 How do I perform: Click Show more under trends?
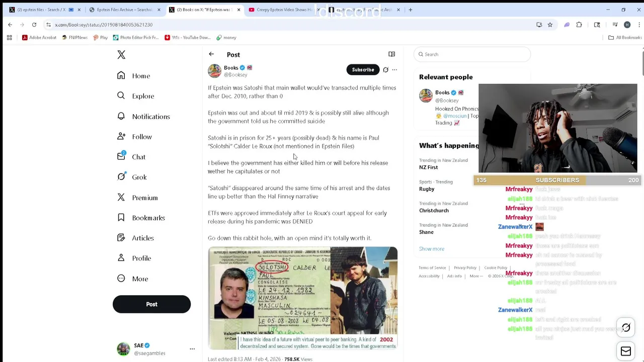click(x=432, y=249)
